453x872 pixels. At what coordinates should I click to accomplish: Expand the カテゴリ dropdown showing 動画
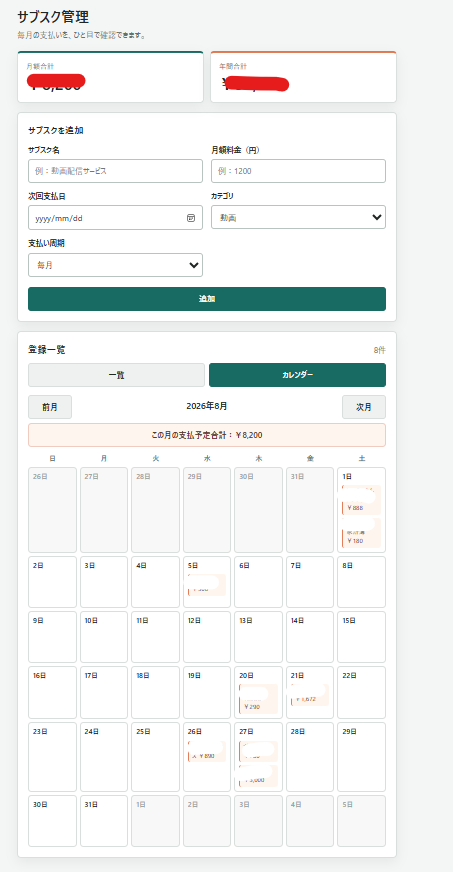(298, 217)
